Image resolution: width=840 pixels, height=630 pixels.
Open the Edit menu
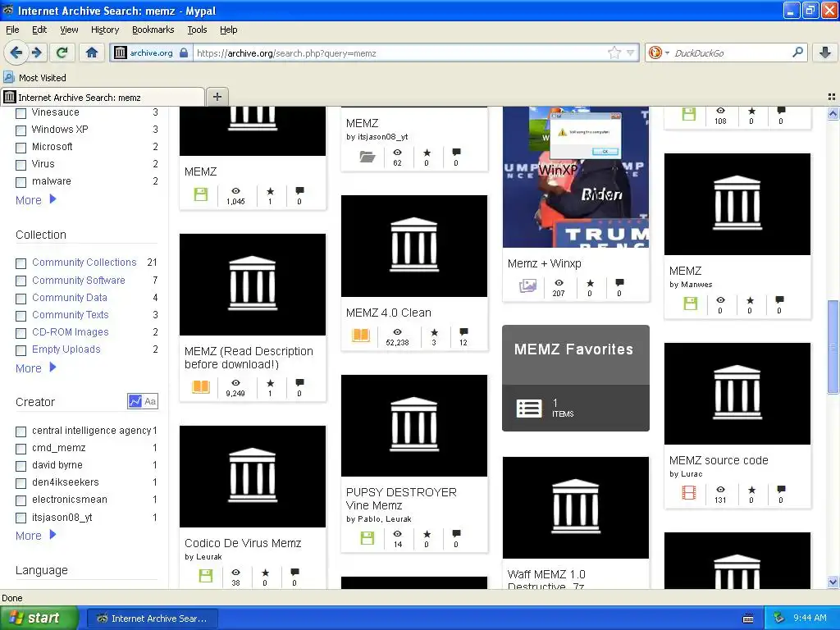[x=39, y=30]
